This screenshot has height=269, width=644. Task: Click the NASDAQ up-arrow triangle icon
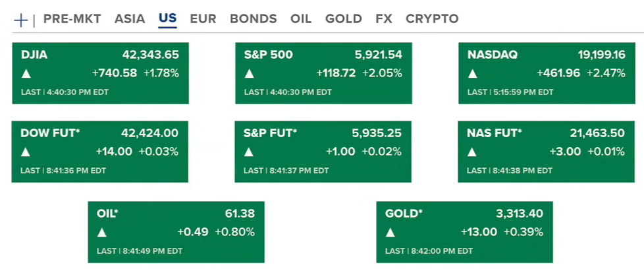[x=472, y=74]
